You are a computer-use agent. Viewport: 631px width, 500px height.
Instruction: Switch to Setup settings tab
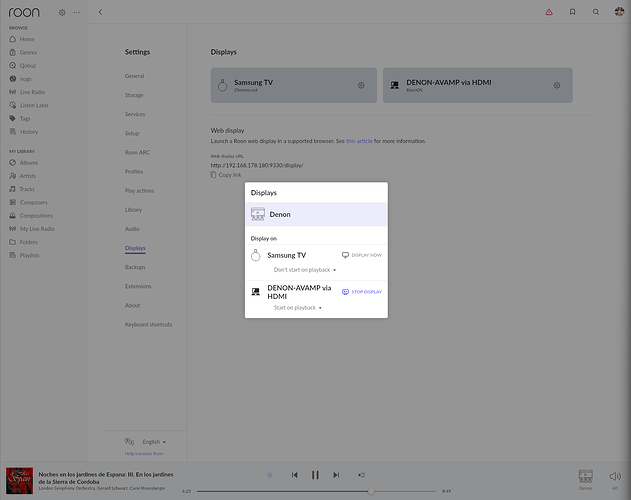click(x=132, y=133)
